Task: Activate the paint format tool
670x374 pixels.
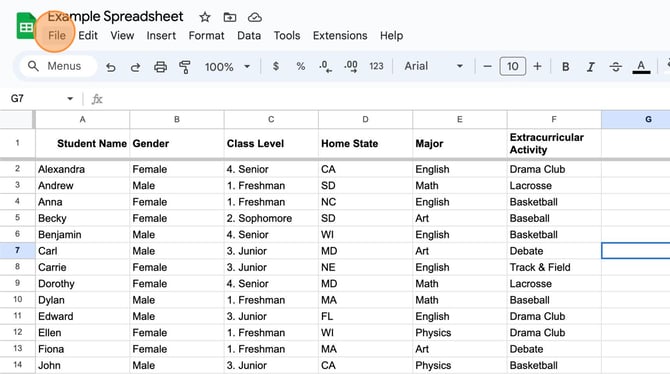Action: pos(185,67)
